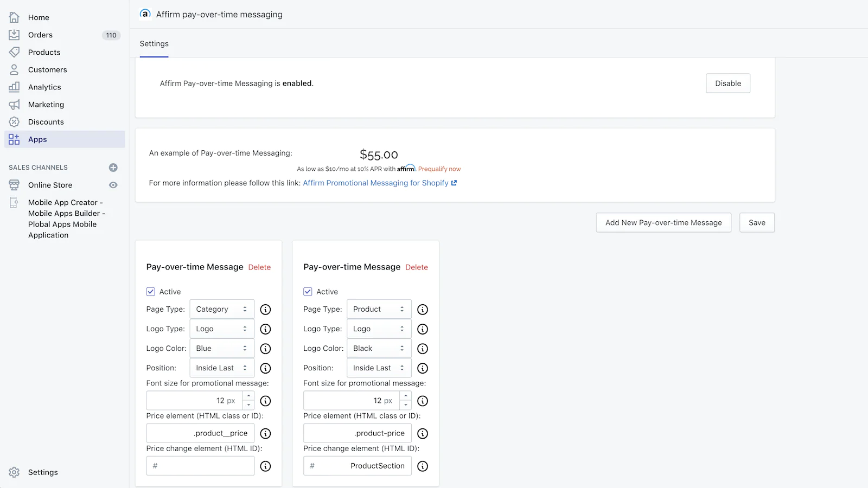868x488 pixels.
Task: Click the Orders inbox icon
Action: tap(14, 35)
